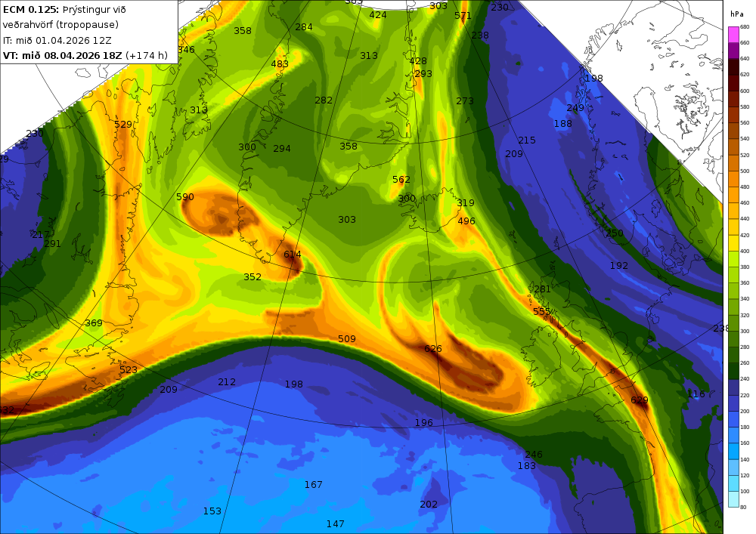Click the '600' legend label

[x=745, y=91]
